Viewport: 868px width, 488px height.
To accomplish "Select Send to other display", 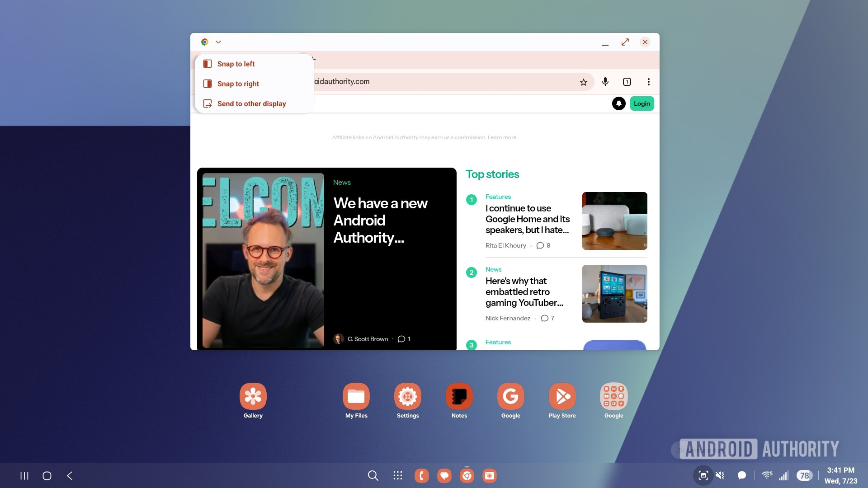I will click(251, 104).
